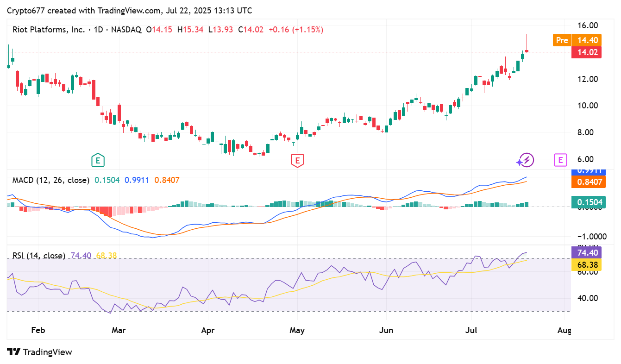Click the Riot Platforms, Inc. symbol title
The height and width of the screenshot is (364, 621).
(x=49, y=30)
